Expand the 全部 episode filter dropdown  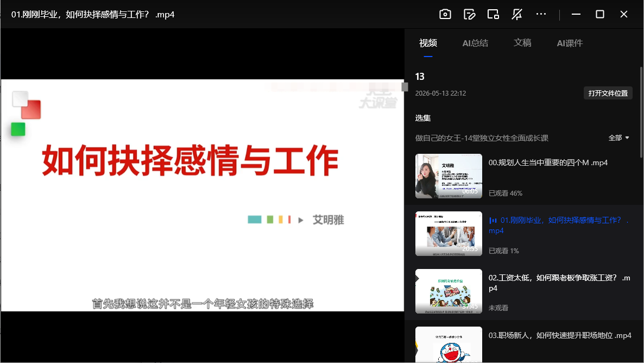point(618,138)
